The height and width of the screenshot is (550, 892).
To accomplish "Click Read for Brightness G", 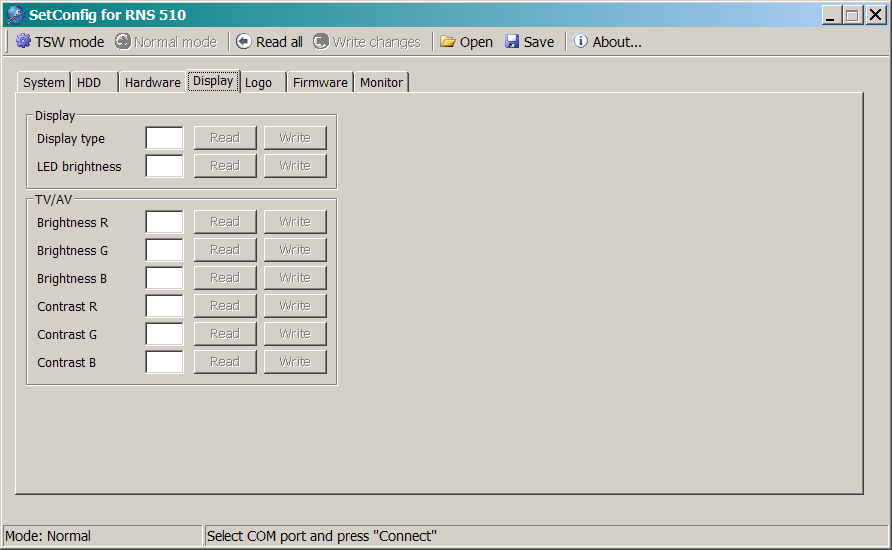I will tap(225, 250).
